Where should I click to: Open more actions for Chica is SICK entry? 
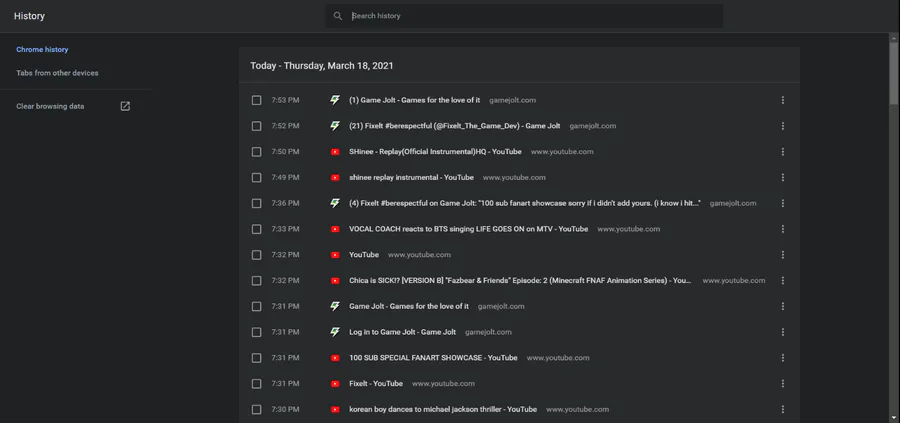[x=782, y=281]
